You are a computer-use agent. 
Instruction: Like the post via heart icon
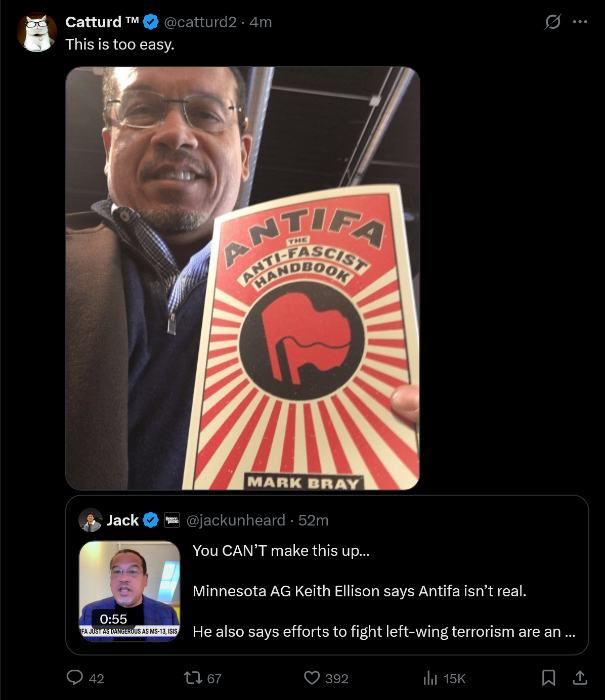[x=312, y=678]
